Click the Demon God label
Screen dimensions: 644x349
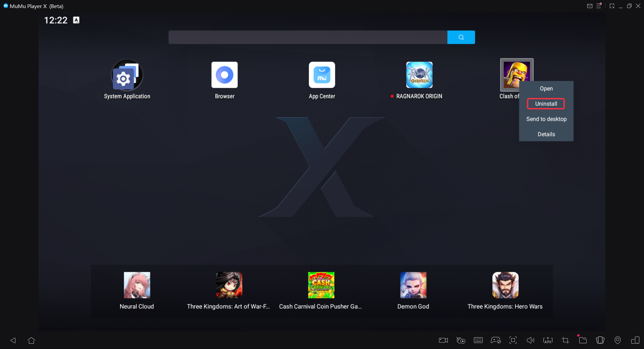(413, 306)
